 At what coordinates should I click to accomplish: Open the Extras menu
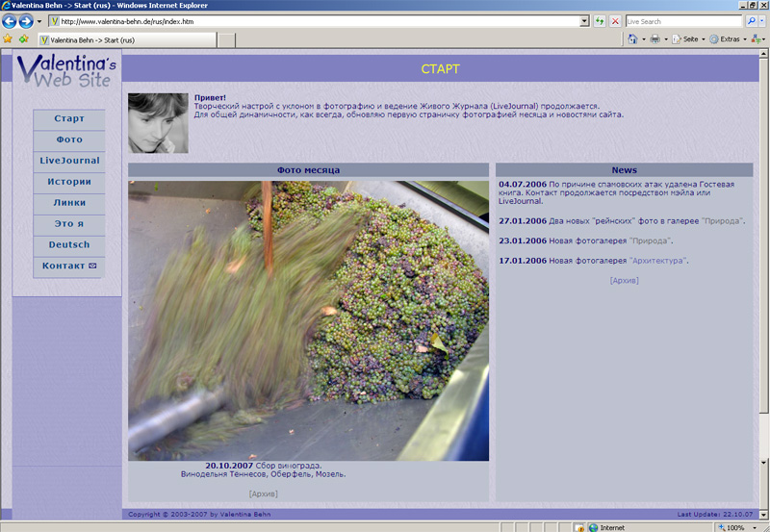(728, 39)
